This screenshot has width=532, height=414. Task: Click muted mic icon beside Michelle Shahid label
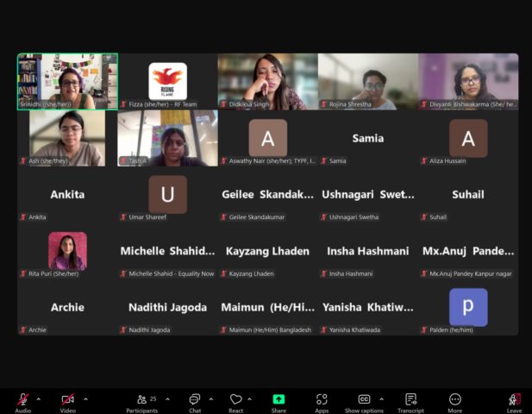point(123,273)
